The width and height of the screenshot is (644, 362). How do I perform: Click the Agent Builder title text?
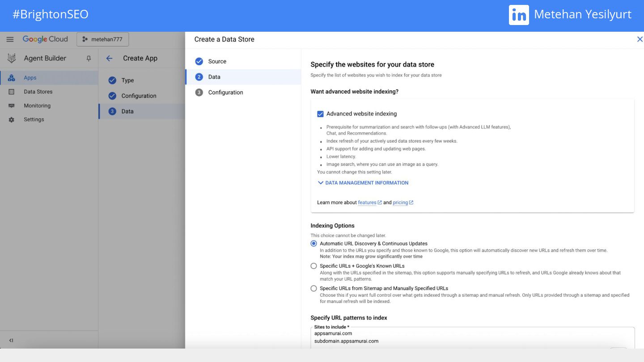point(45,58)
